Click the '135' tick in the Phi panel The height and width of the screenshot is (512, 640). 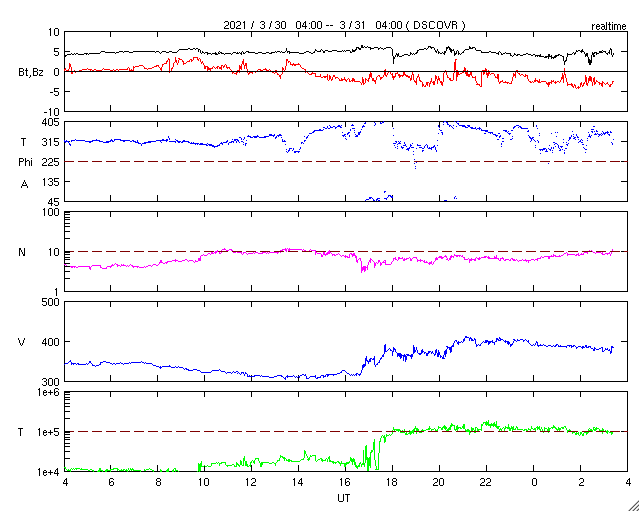point(51,182)
